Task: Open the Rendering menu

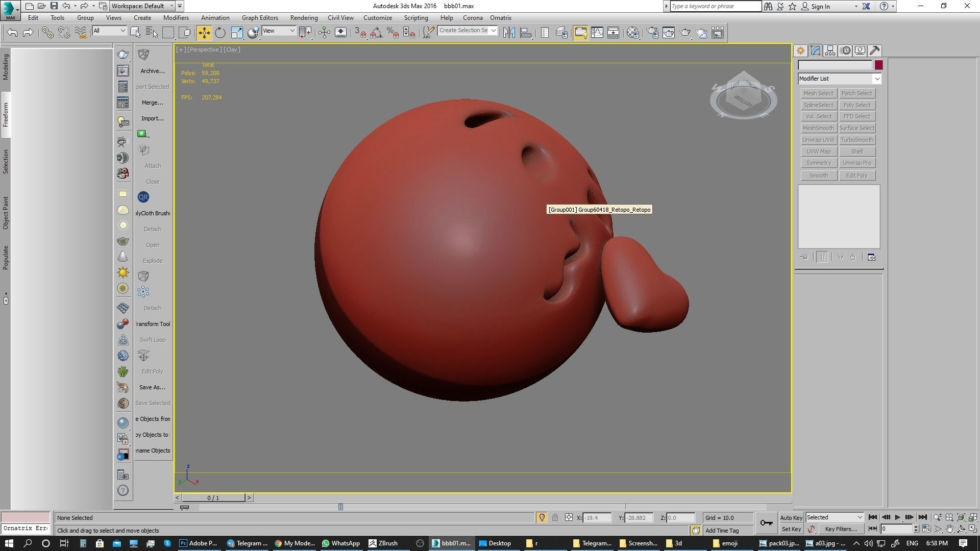Action: pyautogui.click(x=304, y=18)
